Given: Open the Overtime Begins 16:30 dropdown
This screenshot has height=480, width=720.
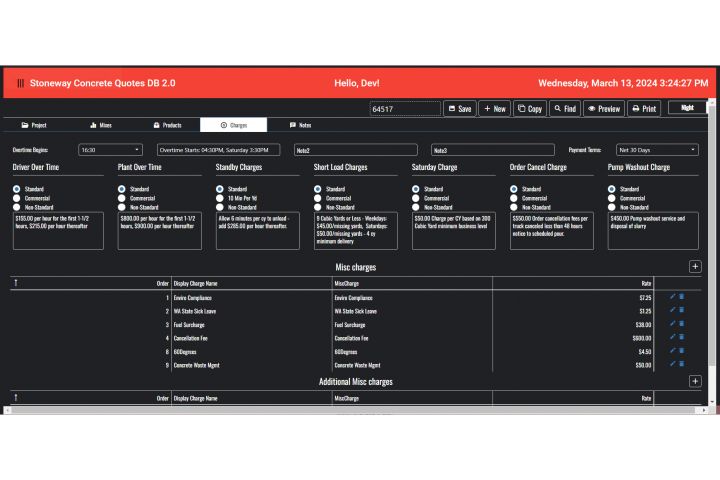Looking at the screenshot, I should pos(110,150).
